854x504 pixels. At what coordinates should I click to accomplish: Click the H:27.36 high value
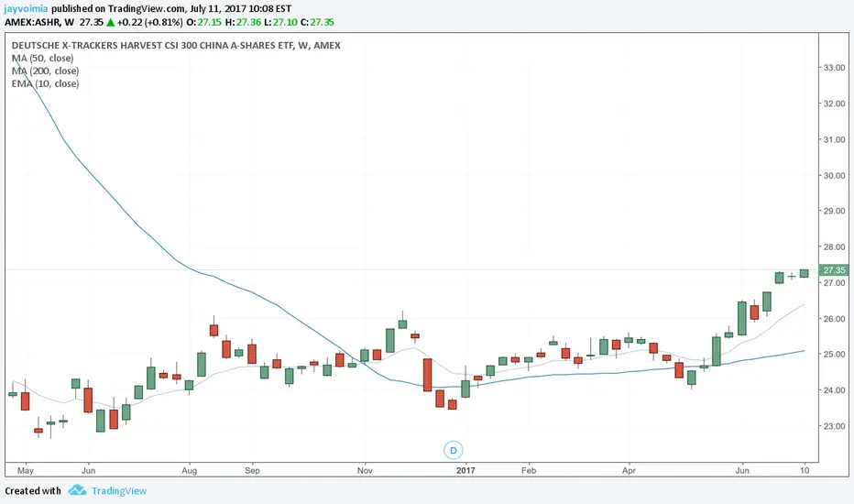pos(243,22)
